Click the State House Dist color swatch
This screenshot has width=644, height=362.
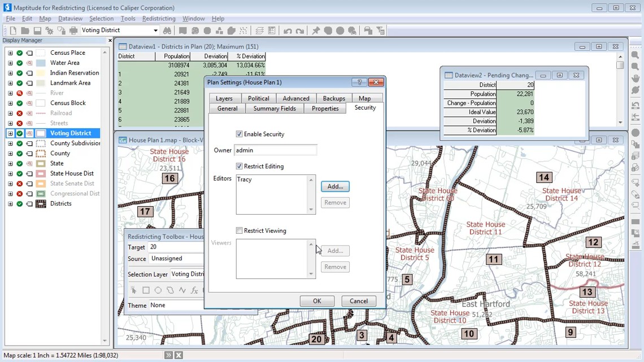41,173
